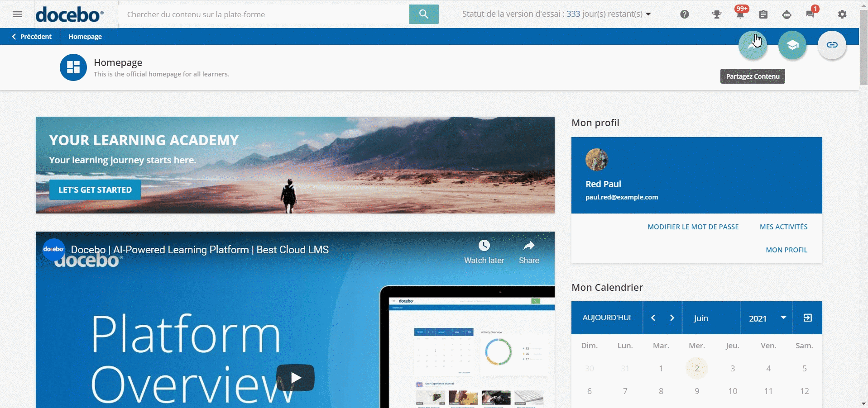Open the help question mark icon

(x=685, y=14)
